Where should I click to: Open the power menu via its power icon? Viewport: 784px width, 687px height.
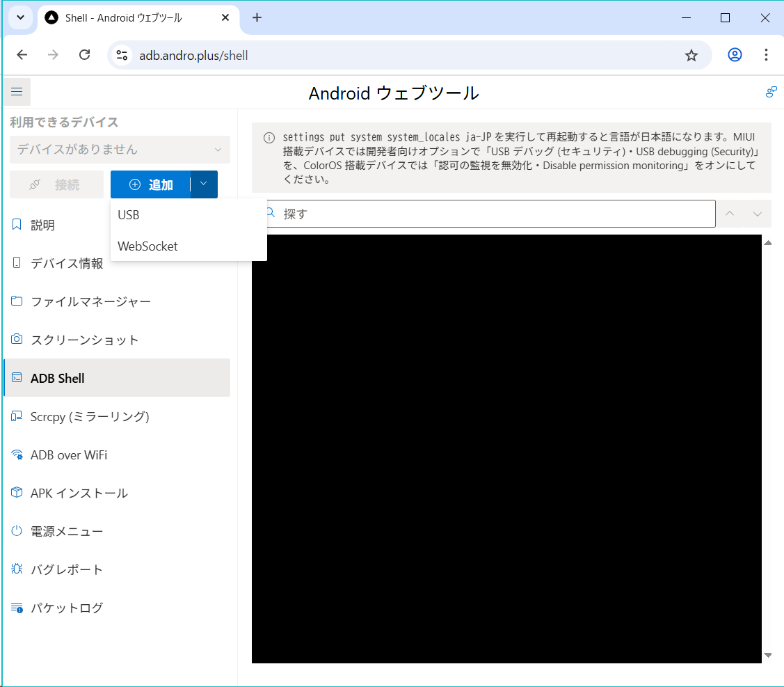[x=17, y=531]
